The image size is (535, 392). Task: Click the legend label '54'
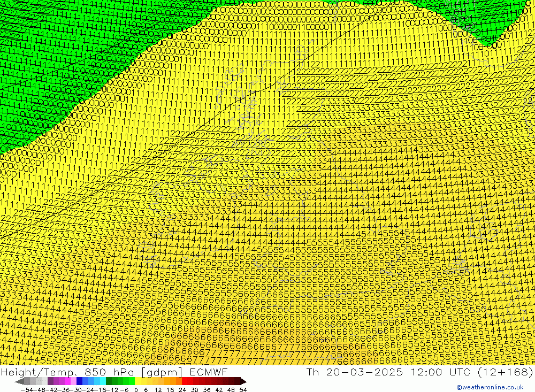[243, 390]
